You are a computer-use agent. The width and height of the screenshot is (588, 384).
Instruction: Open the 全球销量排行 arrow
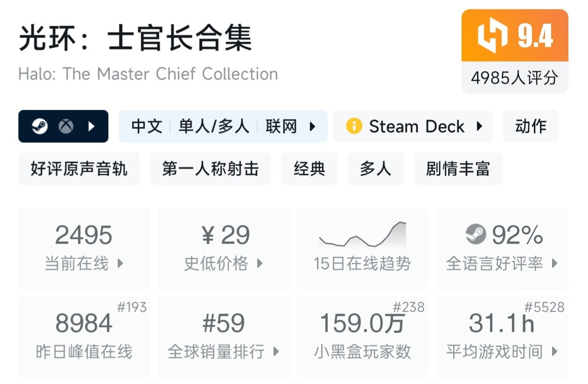click(x=276, y=351)
